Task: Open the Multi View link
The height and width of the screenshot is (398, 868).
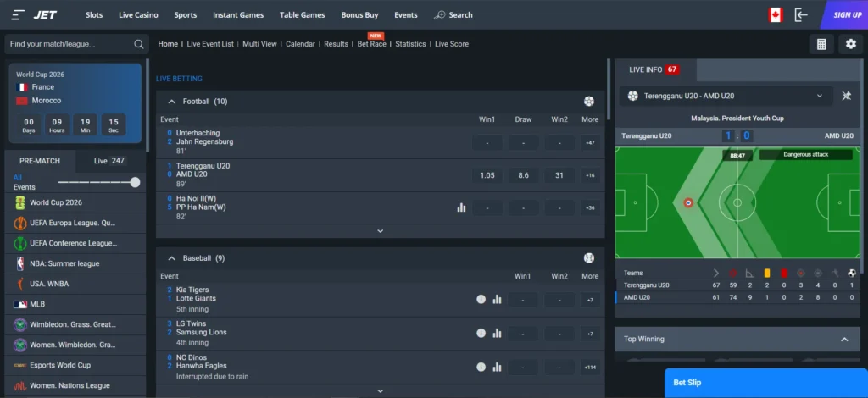Action: pos(259,44)
